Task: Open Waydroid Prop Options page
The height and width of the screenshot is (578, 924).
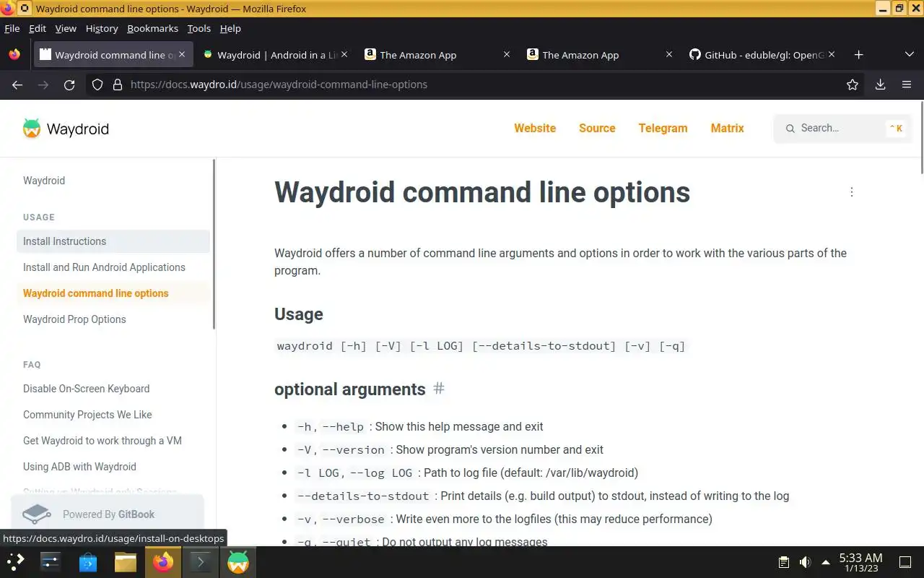Action: pos(113,319)
